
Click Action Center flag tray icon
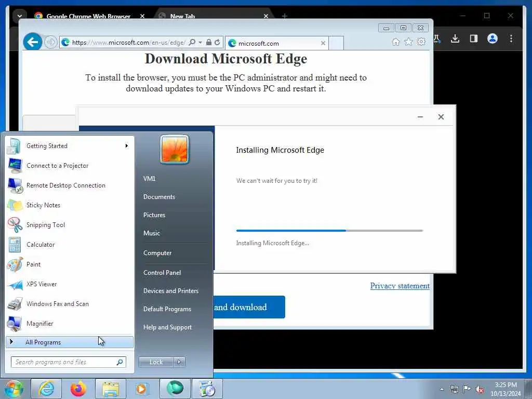(x=467, y=389)
